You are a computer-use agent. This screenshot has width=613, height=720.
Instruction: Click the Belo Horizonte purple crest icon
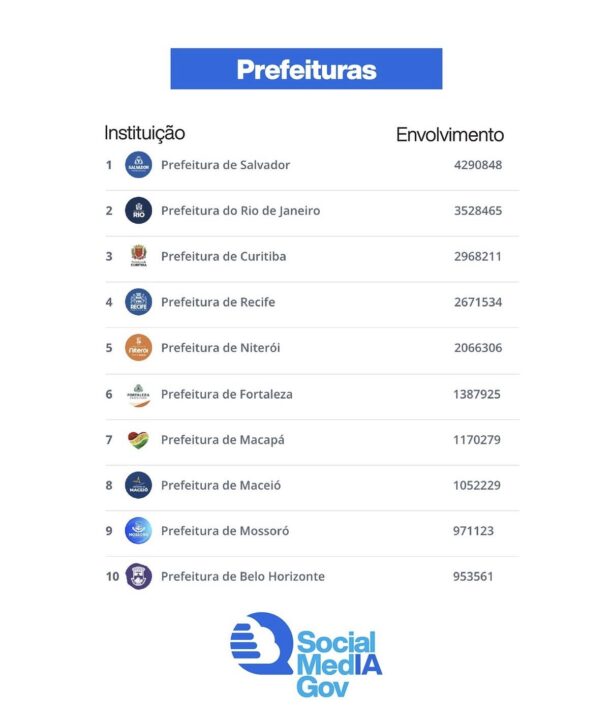(138, 576)
